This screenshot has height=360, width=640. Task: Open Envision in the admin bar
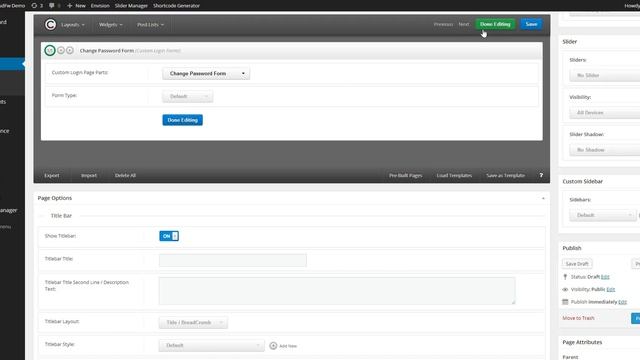(x=100, y=6)
